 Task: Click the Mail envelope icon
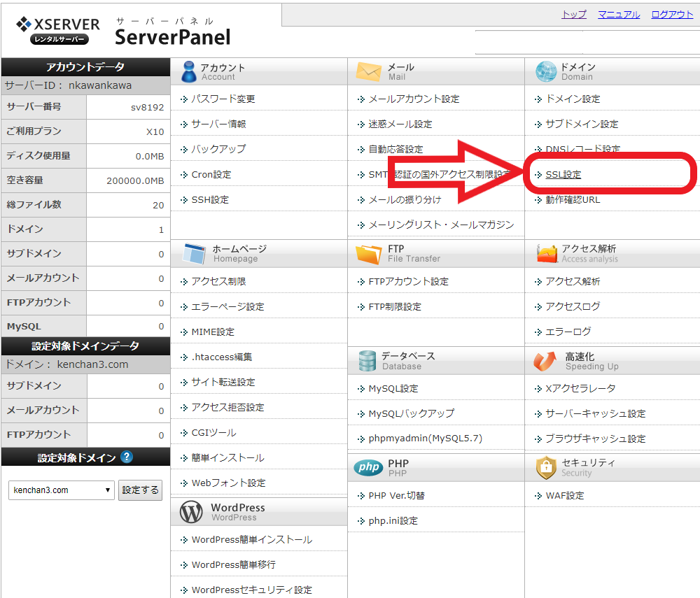369,72
